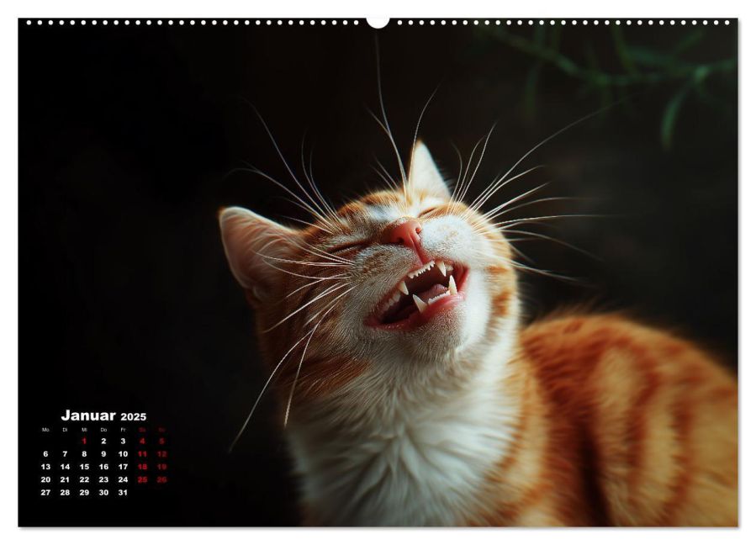Click the 'Fr' weekday header
The image size is (756, 545).
click(123, 430)
